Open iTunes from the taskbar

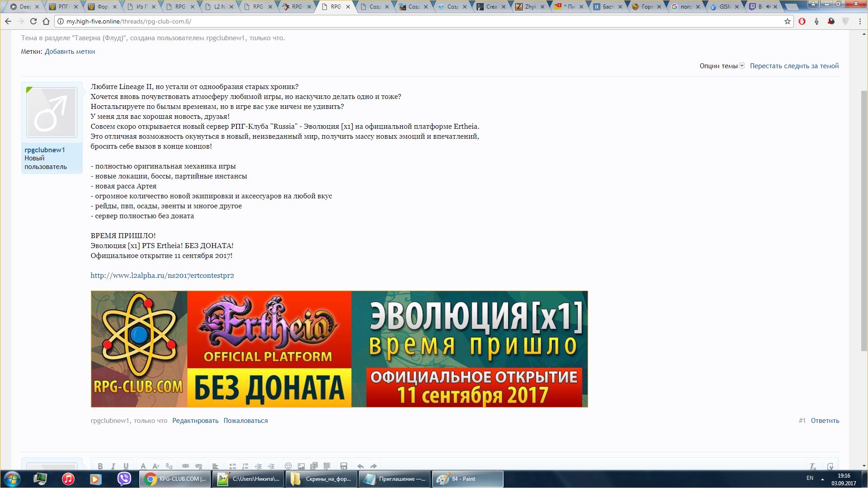pyautogui.click(x=68, y=479)
